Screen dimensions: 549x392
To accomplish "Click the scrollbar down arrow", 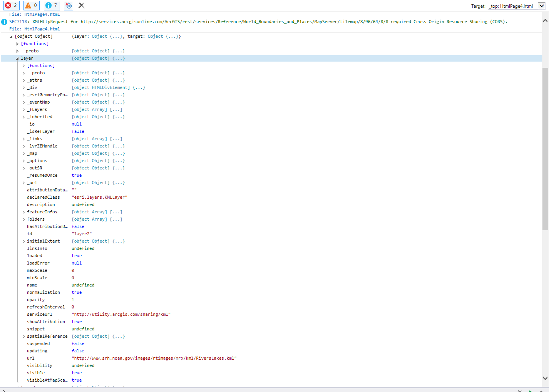I will pos(545,379).
